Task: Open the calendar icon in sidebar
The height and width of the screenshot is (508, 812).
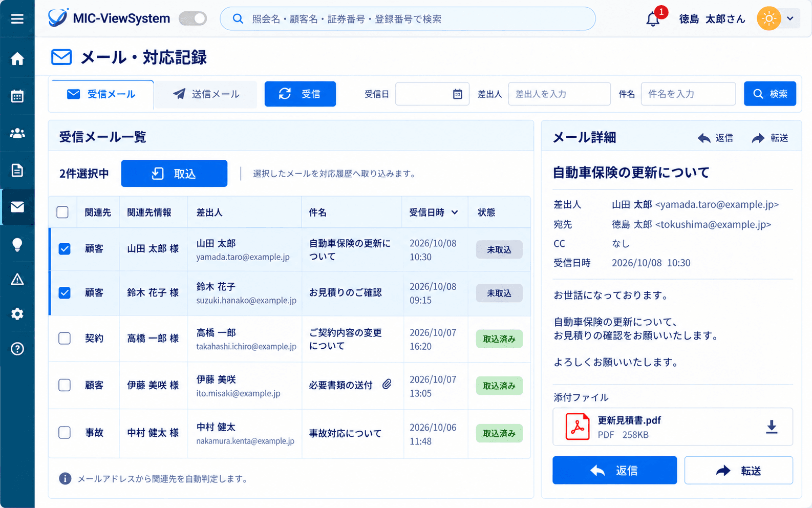Action: pos(17,96)
